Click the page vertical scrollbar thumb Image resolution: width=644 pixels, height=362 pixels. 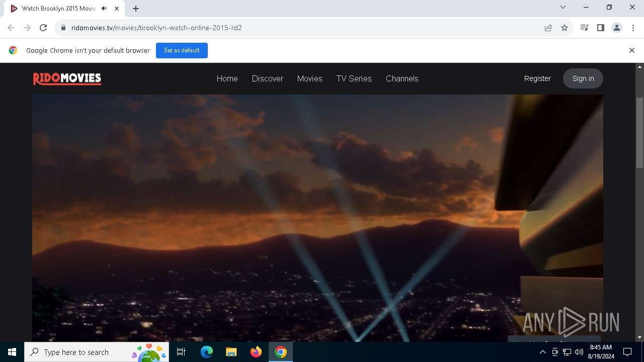coord(639,133)
